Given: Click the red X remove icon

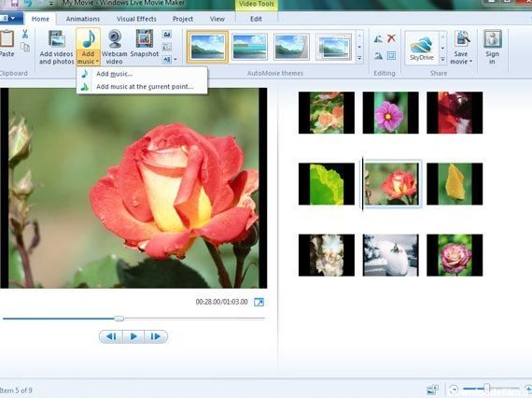Looking at the screenshot, I should pyautogui.click(x=391, y=38).
